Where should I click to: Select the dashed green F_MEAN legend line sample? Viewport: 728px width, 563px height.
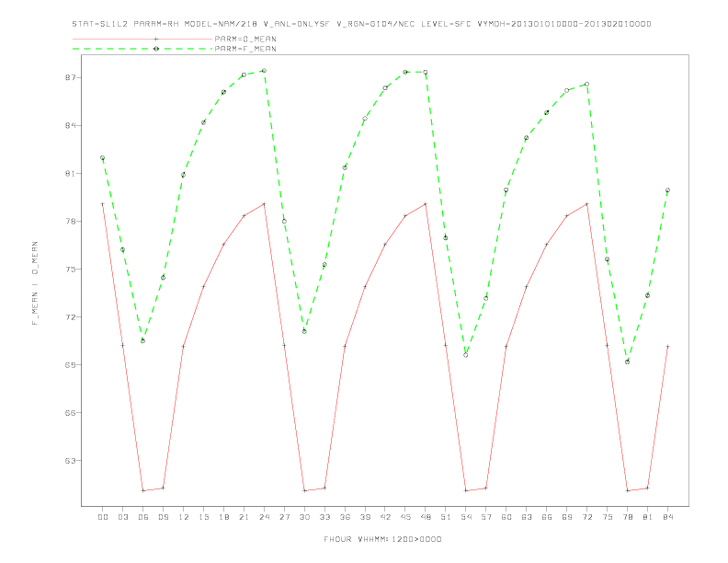tap(142, 49)
